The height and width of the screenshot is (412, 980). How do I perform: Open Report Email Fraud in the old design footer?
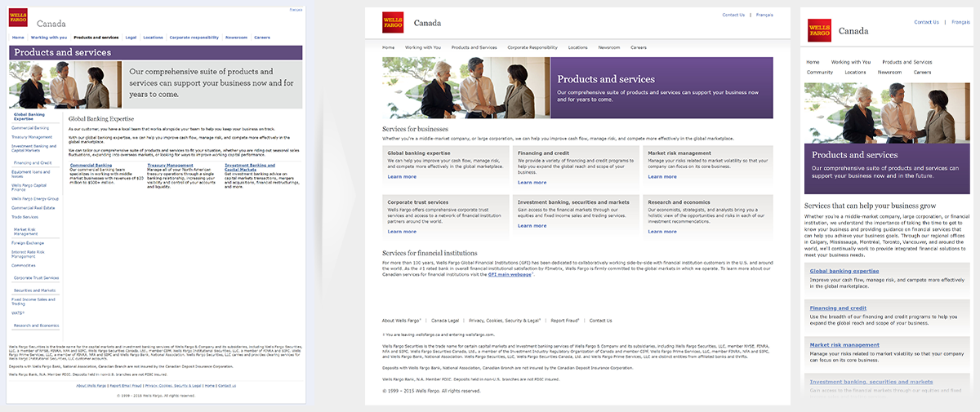126,386
